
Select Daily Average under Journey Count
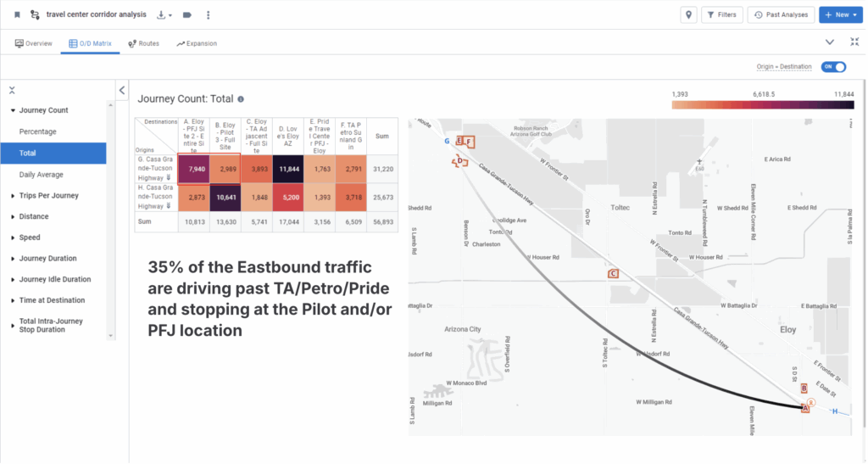pyautogui.click(x=42, y=174)
